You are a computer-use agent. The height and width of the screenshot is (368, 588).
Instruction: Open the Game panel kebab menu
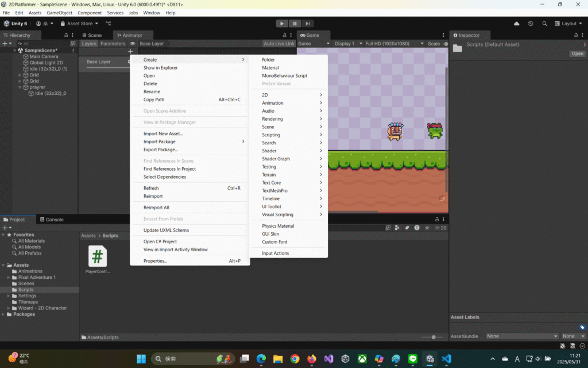coord(443,35)
